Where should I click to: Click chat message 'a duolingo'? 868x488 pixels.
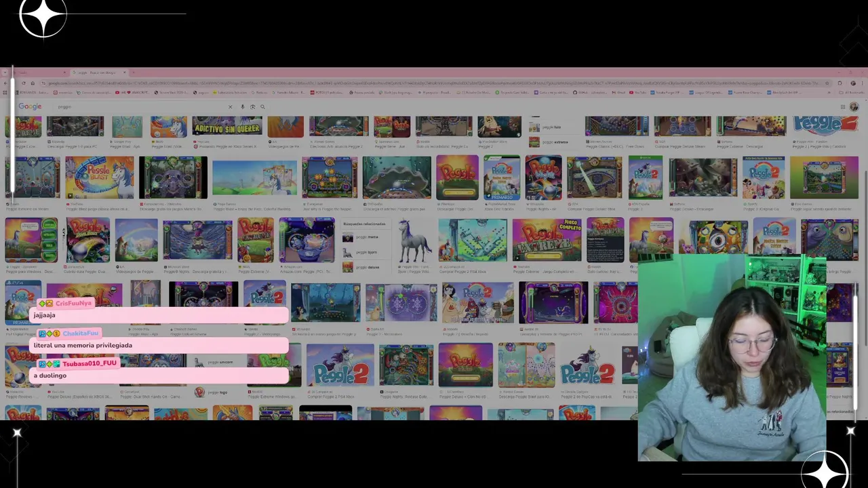pos(50,375)
